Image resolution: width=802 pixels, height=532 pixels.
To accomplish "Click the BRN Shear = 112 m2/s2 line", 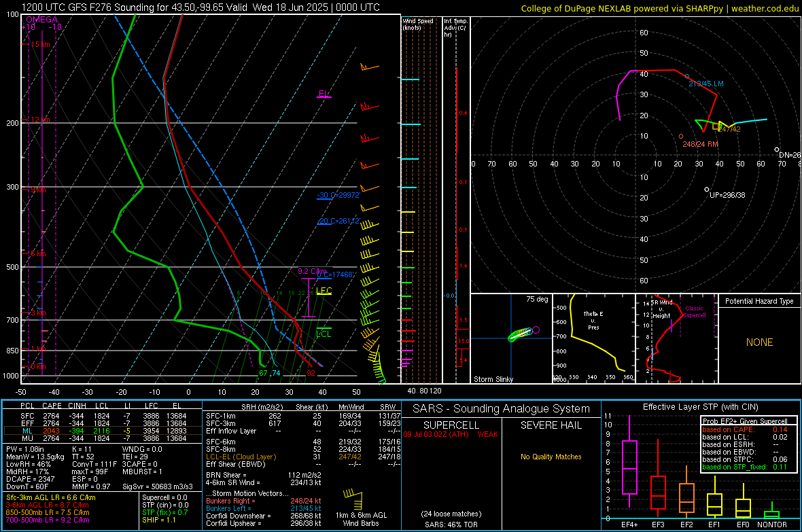I will (264, 475).
